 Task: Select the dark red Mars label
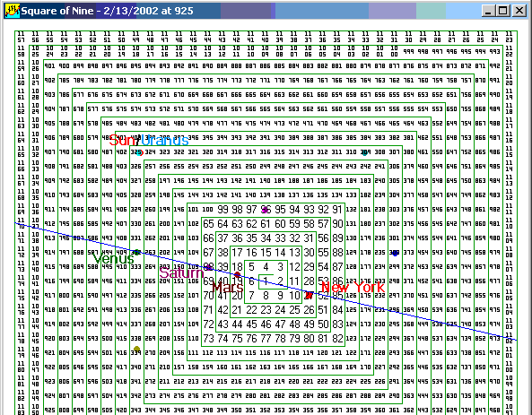click(x=228, y=288)
